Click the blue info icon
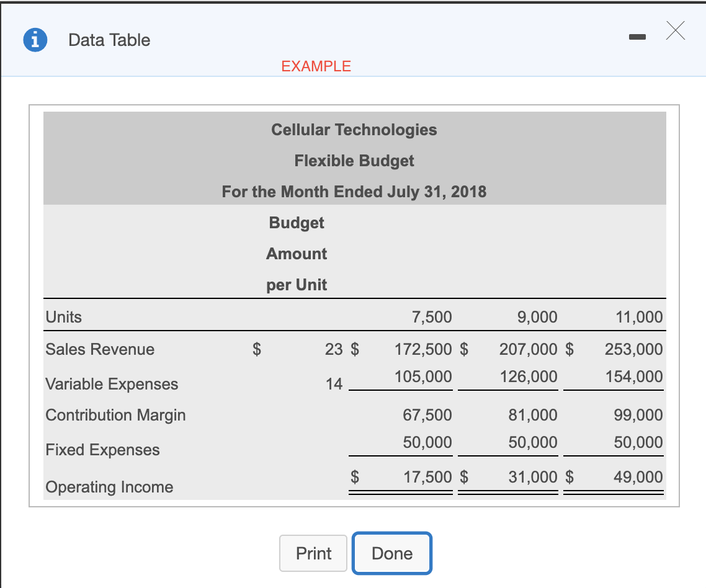The width and height of the screenshot is (706, 588). 35,40
